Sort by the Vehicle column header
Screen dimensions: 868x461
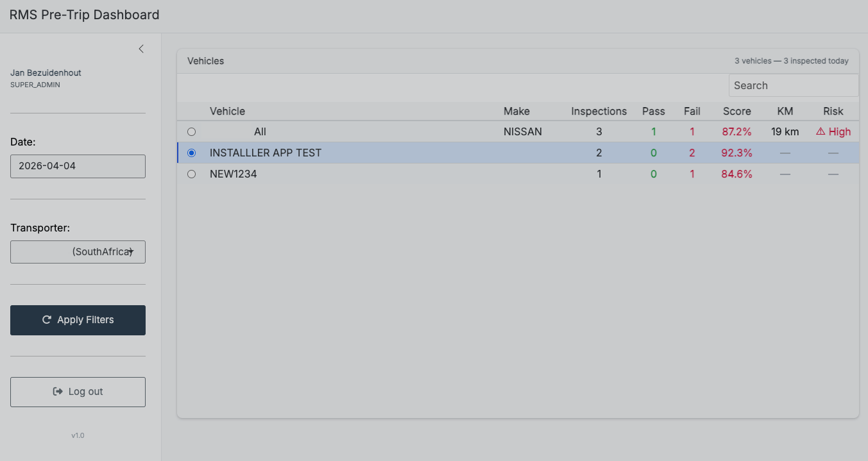point(227,112)
